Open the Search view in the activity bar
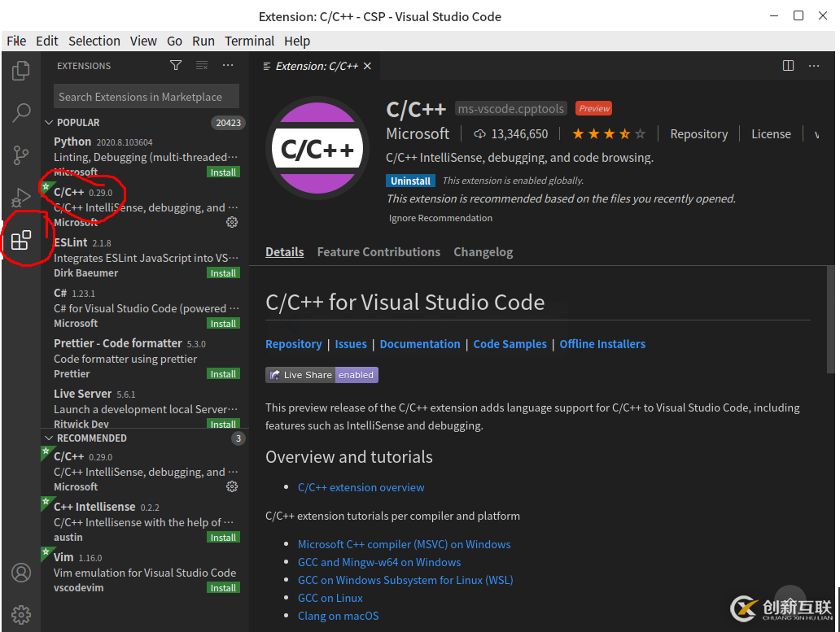Image resolution: width=840 pixels, height=632 pixels. (21, 112)
